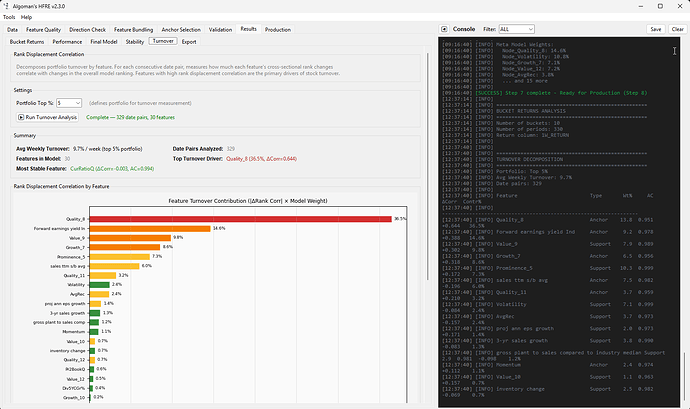690x409 pixels.
Task: Click the Quality_11 axis label
Action: (74, 276)
